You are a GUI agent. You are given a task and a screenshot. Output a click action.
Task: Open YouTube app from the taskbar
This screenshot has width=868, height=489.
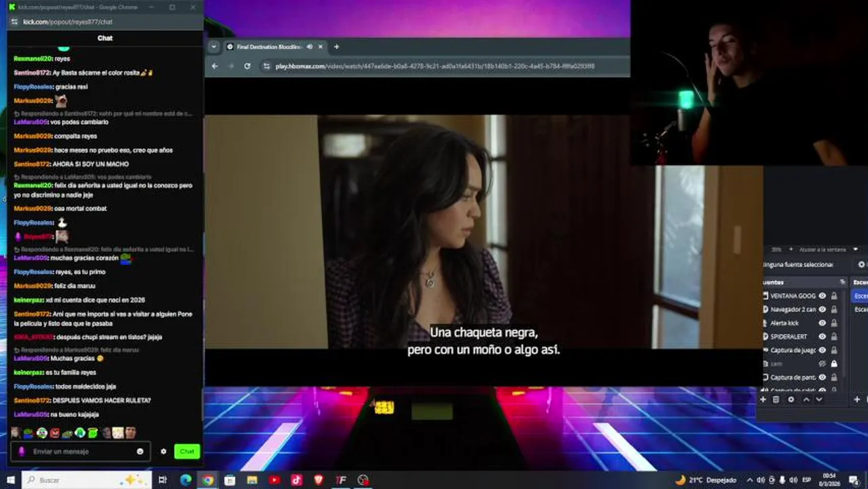(274, 479)
